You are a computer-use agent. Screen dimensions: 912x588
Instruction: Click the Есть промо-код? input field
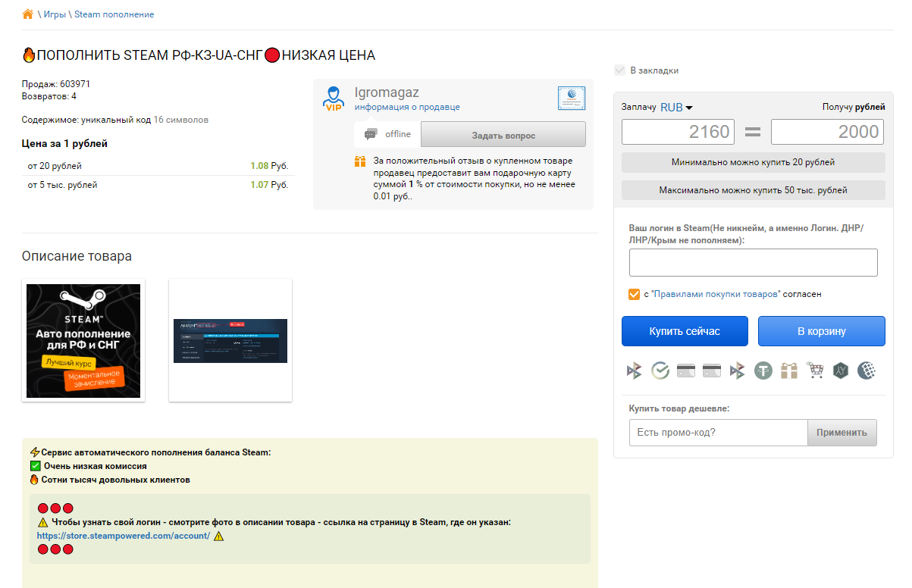tap(718, 433)
